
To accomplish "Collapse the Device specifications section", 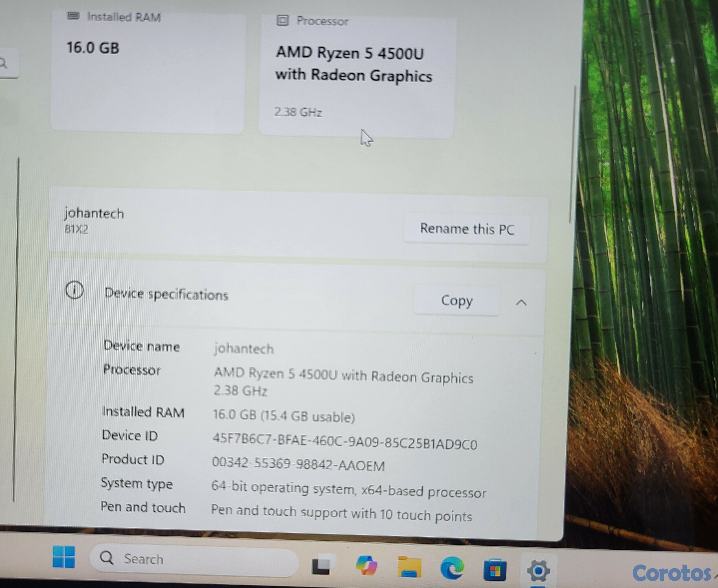I will 521,303.
